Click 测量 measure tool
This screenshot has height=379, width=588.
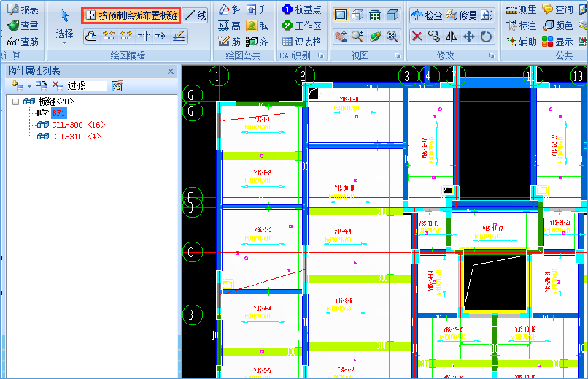click(521, 9)
